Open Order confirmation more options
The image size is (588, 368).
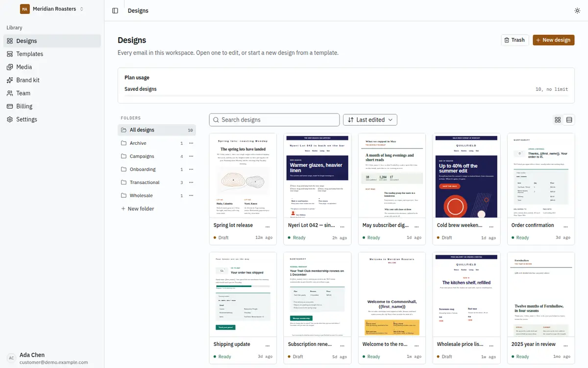[565, 226]
